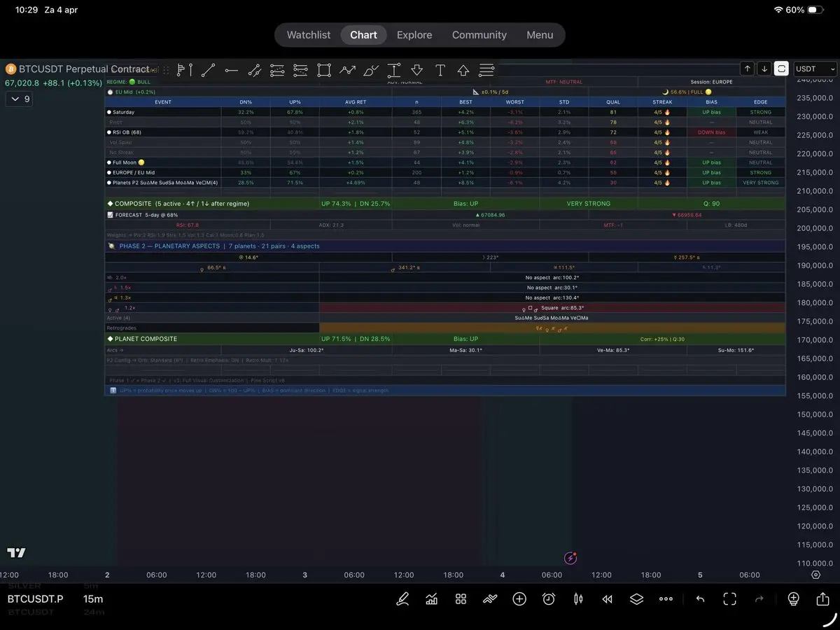The height and width of the screenshot is (630, 840).
Task: Tap the BTCUSDT.P symbol button
Action: coord(35,599)
